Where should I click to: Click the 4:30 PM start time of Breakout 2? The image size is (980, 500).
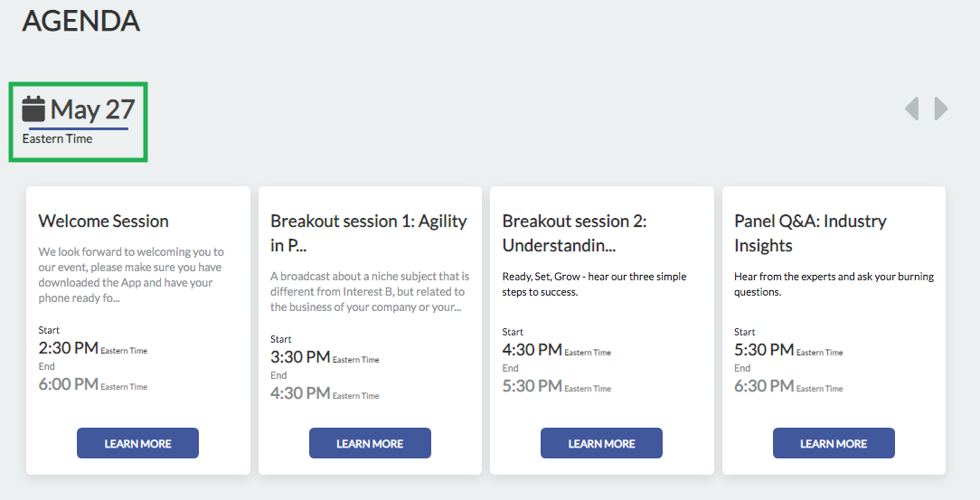pyautogui.click(x=532, y=350)
